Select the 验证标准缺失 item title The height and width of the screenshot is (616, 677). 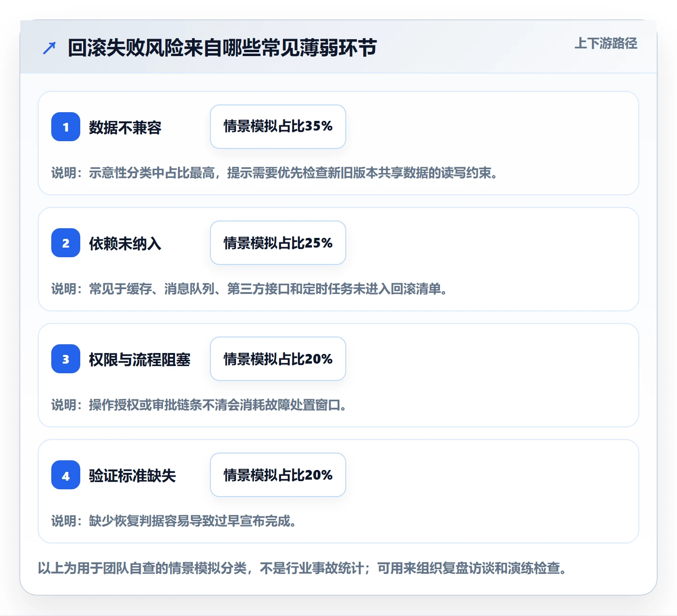[132, 475]
